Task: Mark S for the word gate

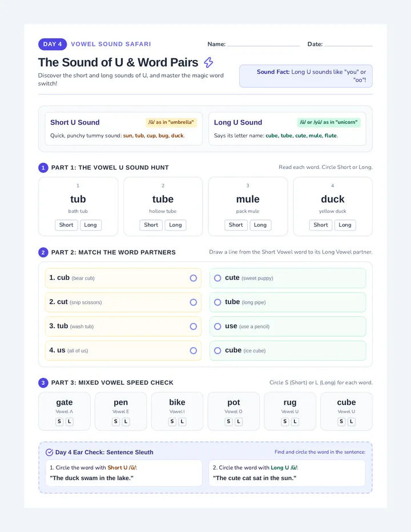Action: (59, 422)
